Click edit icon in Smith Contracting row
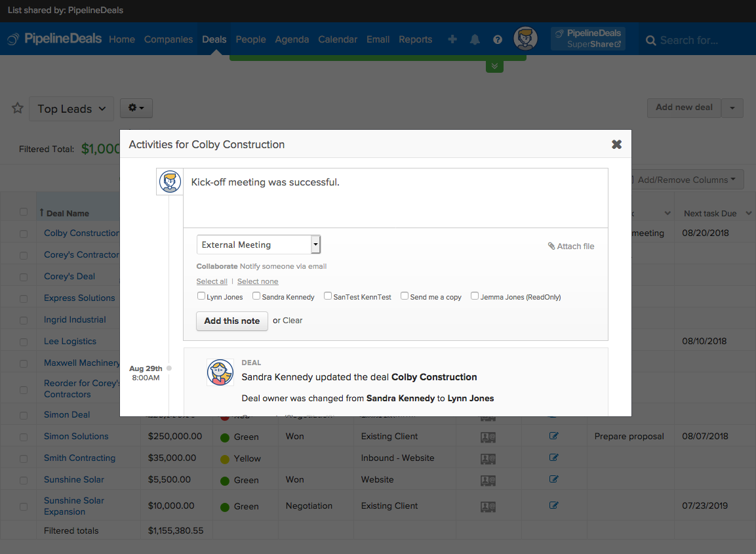This screenshot has width=756, height=554. click(x=553, y=458)
